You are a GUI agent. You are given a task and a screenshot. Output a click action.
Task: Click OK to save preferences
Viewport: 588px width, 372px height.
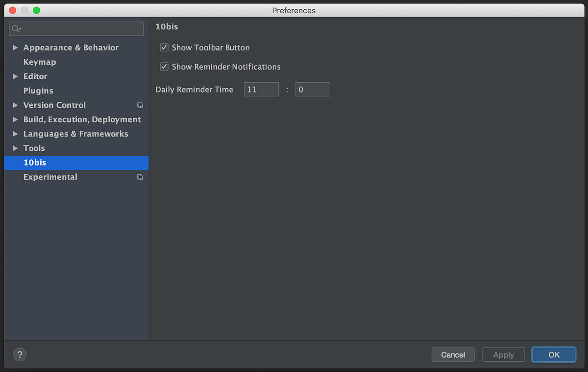tap(553, 354)
